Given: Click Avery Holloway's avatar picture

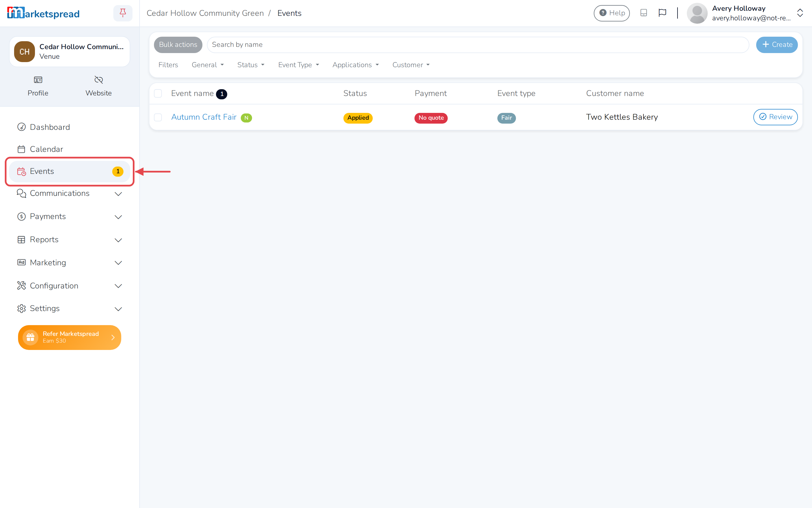Looking at the screenshot, I should 697,13.
